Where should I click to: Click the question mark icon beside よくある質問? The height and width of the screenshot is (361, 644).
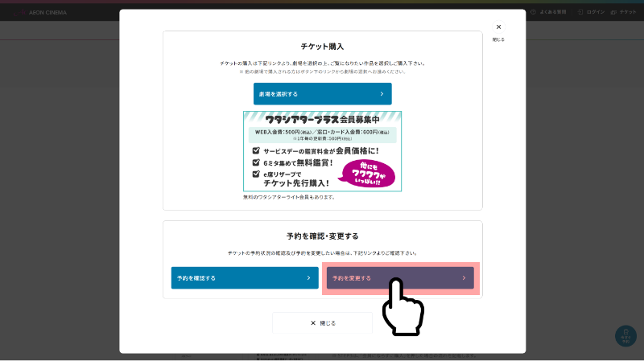533,12
